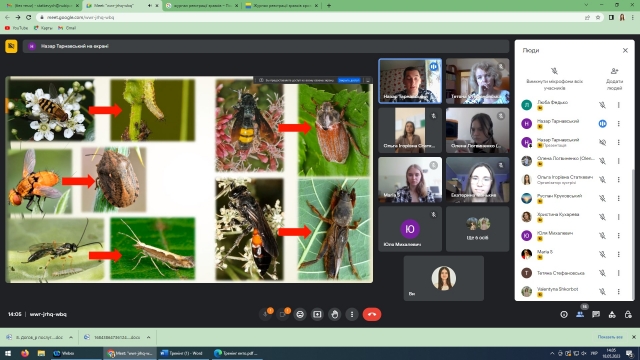The image size is (640, 360).
Task: Open Firefox from the taskbar
Action: pos(25,353)
